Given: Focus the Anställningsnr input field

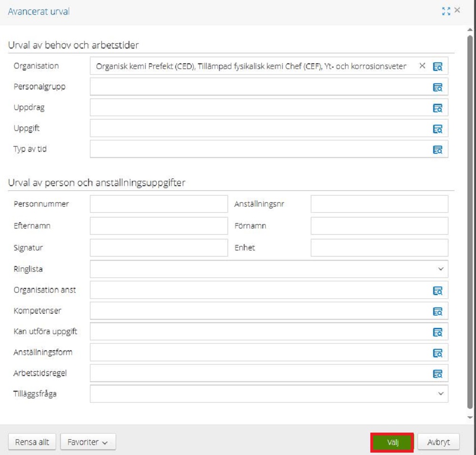Looking at the screenshot, I should point(379,204).
